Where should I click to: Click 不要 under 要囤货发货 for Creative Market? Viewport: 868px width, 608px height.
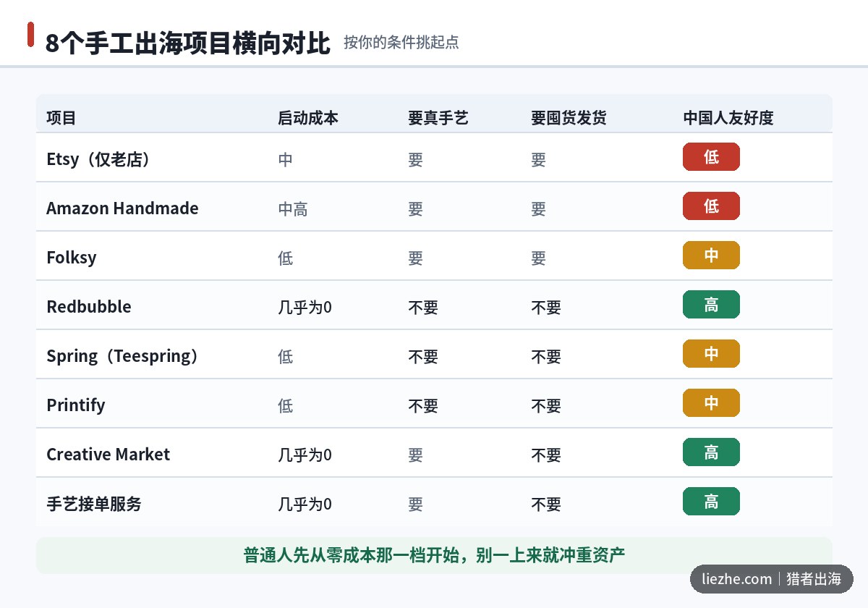pyautogui.click(x=546, y=455)
